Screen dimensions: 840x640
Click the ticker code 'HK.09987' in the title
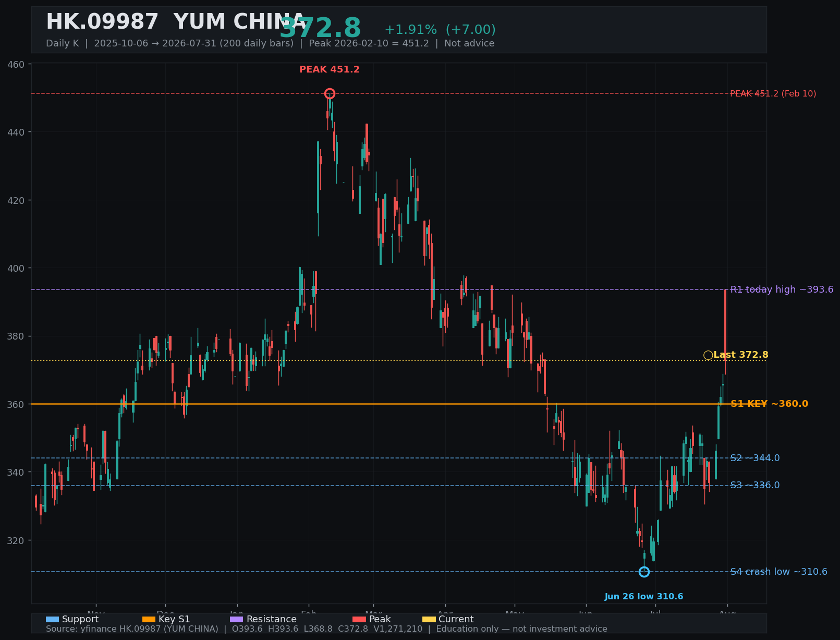pos(102,22)
